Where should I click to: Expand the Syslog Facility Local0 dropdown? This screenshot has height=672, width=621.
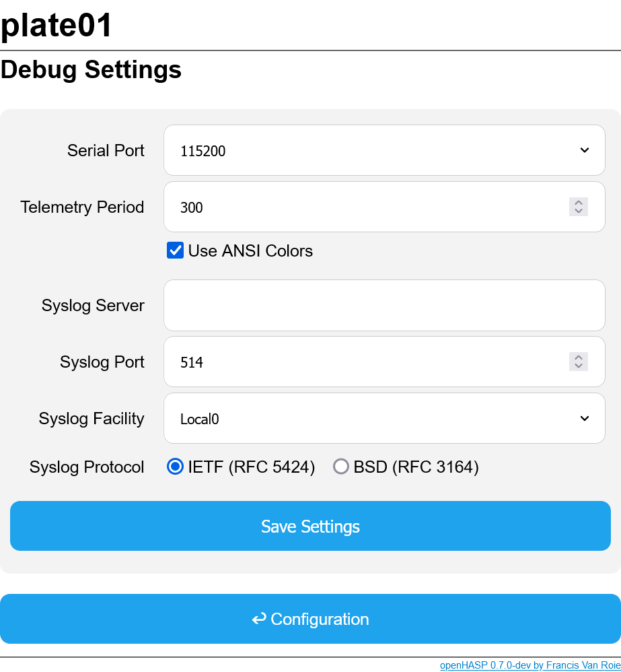pyautogui.click(x=383, y=419)
